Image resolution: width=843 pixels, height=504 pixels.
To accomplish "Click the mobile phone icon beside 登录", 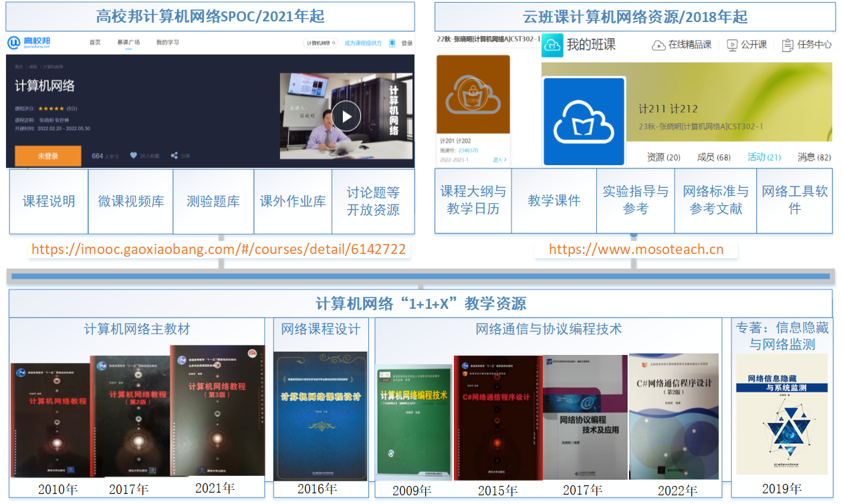I will 392,43.
